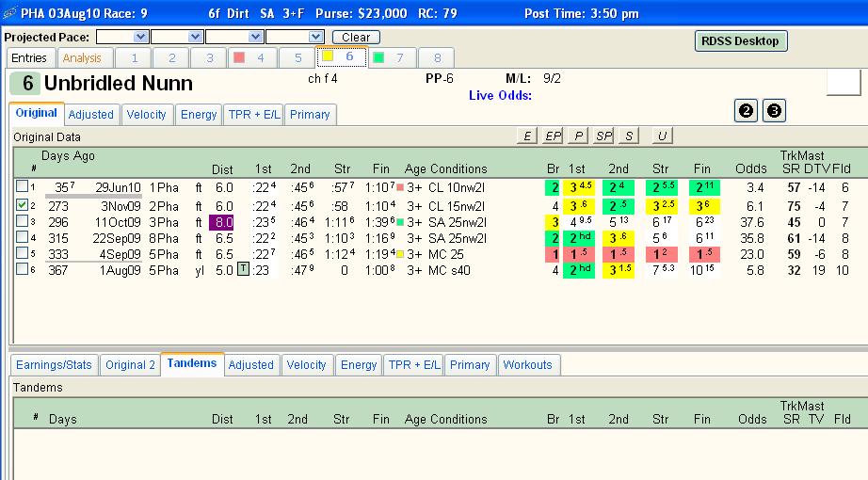Toggle checkbox for past line 3 (11Oct09)
The height and width of the screenshot is (480, 868).
22,221
